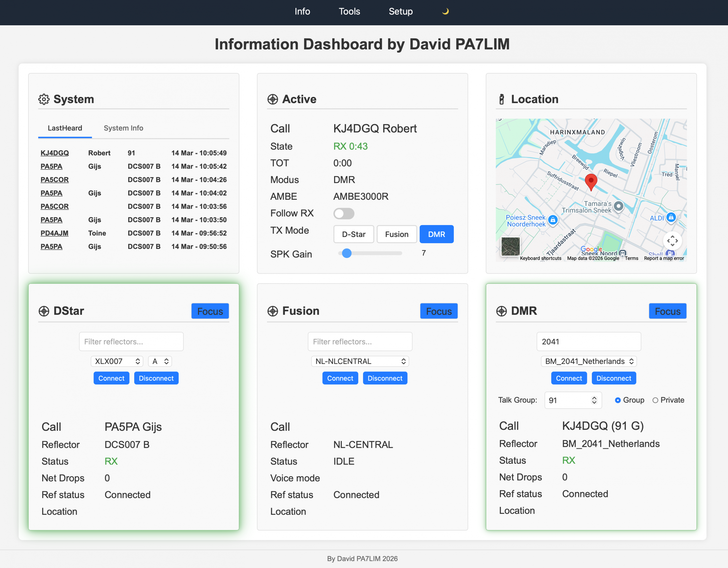Viewport: 728px width, 568px height.
Task: Toggle map fullscreen/camera control icon
Action: pyautogui.click(x=672, y=240)
